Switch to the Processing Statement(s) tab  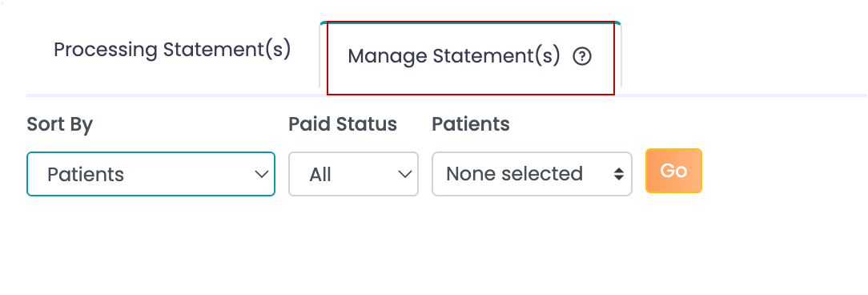click(172, 50)
